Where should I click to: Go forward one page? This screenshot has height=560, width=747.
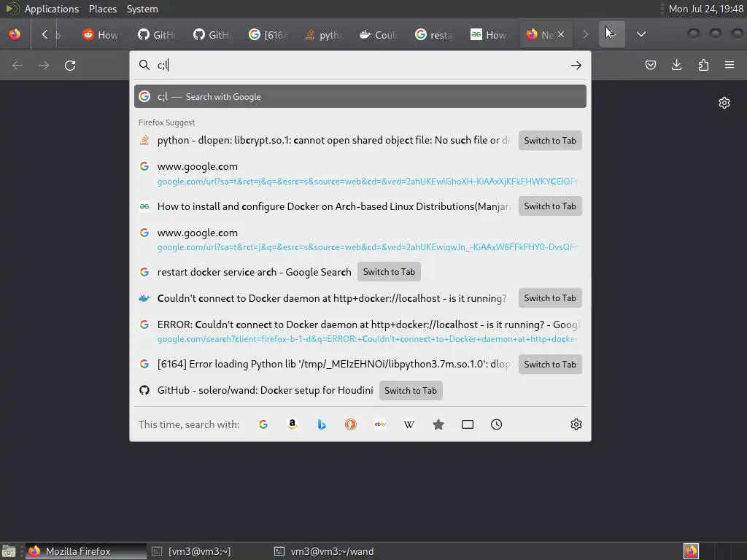tap(44, 65)
